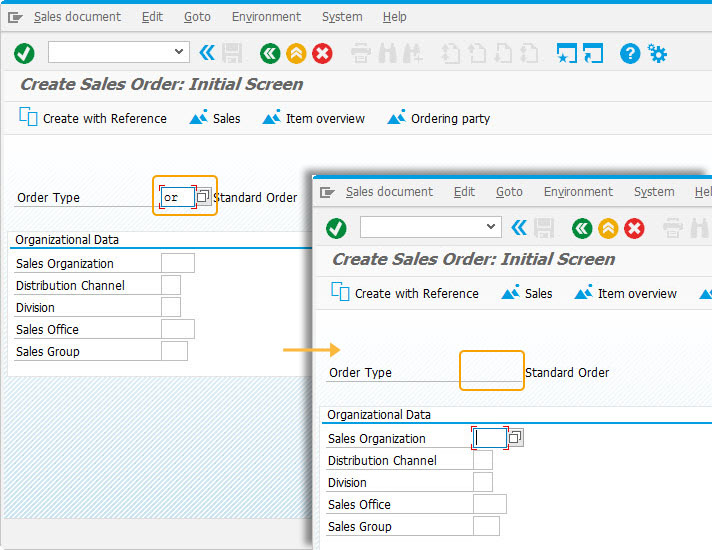Click the menu icon left of Sales document in the front window
Image resolution: width=712 pixels, height=550 pixels.
[327, 192]
